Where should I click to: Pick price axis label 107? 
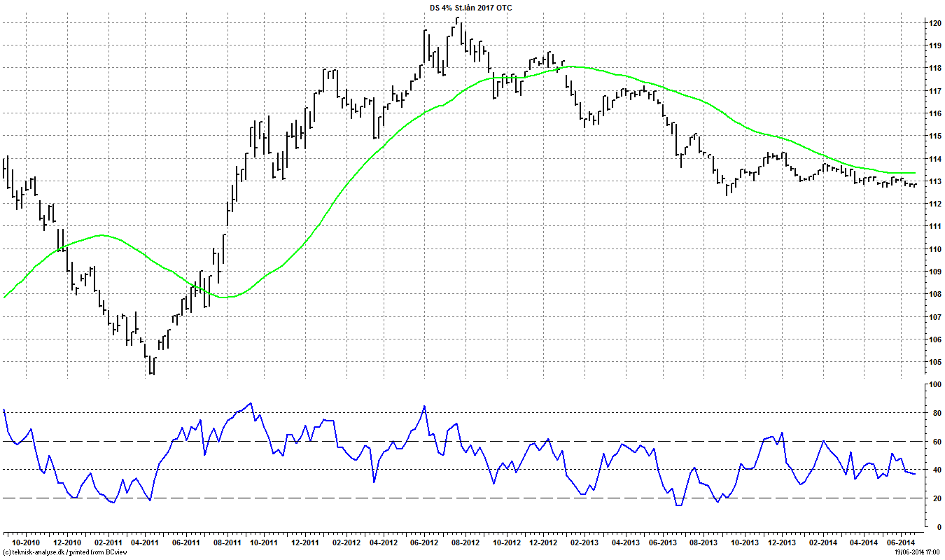point(934,317)
